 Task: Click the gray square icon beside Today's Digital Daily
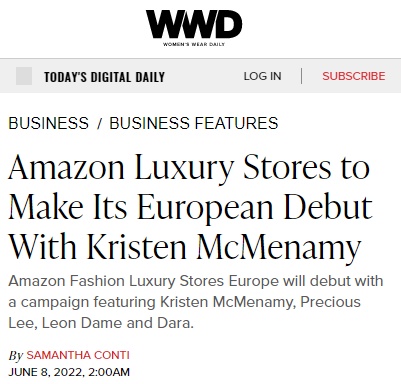[x=24, y=76]
